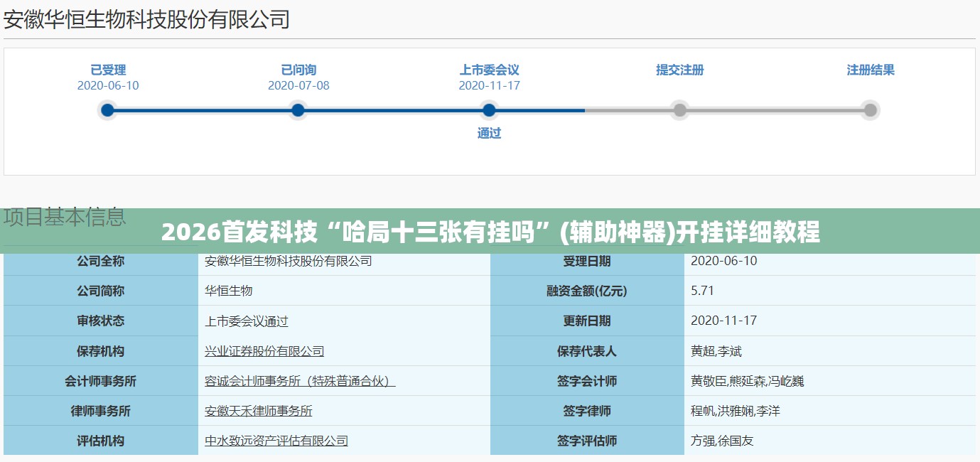Open the 兴业证券股份有限公司 link
Screen dimensions: 980x462
tap(264, 351)
